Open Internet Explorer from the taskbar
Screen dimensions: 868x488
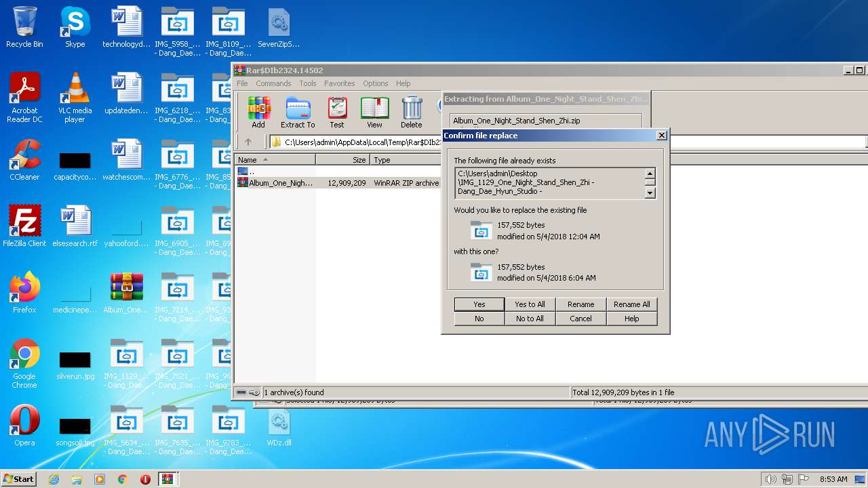[54, 479]
